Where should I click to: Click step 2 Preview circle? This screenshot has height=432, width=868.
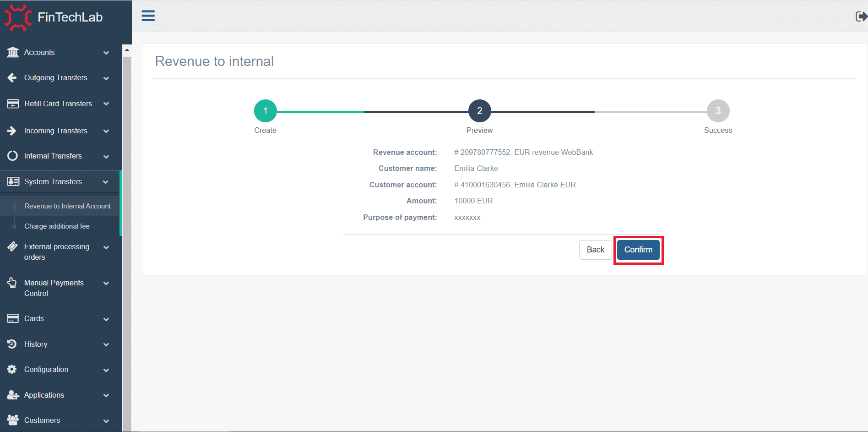[x=480, y=111]
